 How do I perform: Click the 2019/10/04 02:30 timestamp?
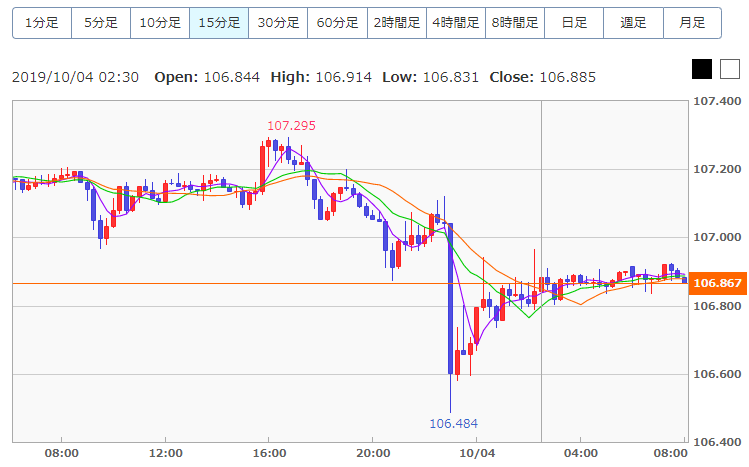point(75,77)
